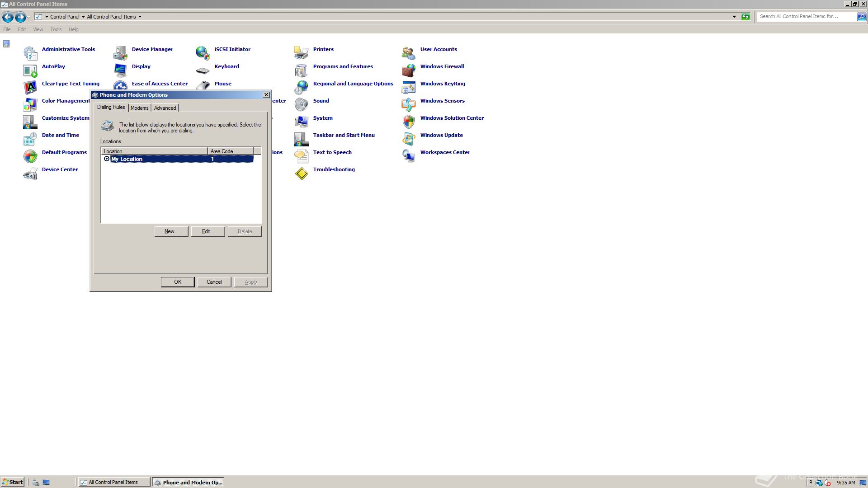The height and width of the screenshot is (488, 868).
Task: Sort locations by the Location column header
Action: (x=154, y=151)
